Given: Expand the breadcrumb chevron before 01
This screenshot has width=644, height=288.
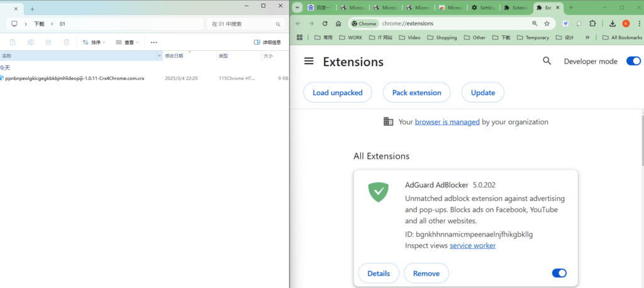Looking at the screenshot, I should [x=52, y=24].
